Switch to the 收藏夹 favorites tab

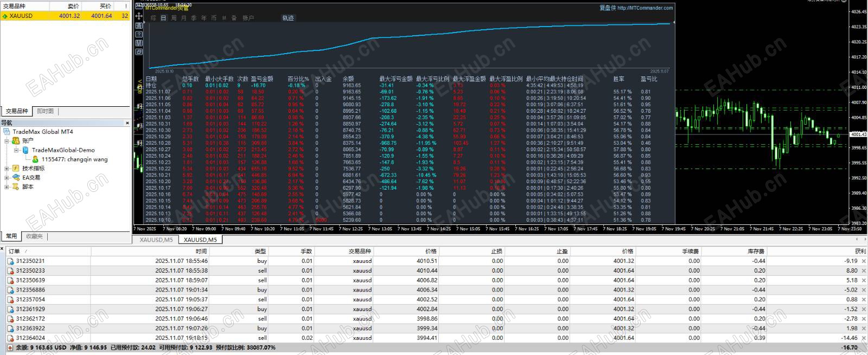(x=34, y=236)
